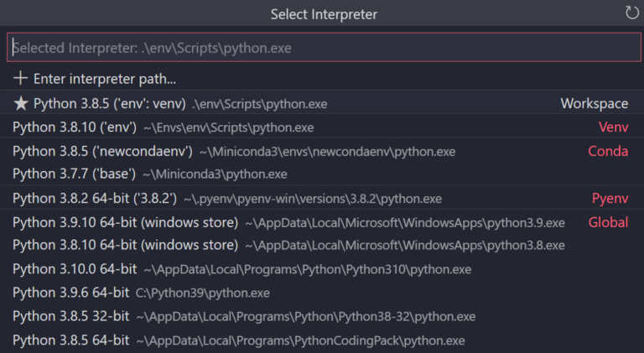Pick Python 3.8.5 ('newcondaenv') Conda interpreter
Image resolution: width=644 pixels, height=353 pixels.
tap(102, 151)
